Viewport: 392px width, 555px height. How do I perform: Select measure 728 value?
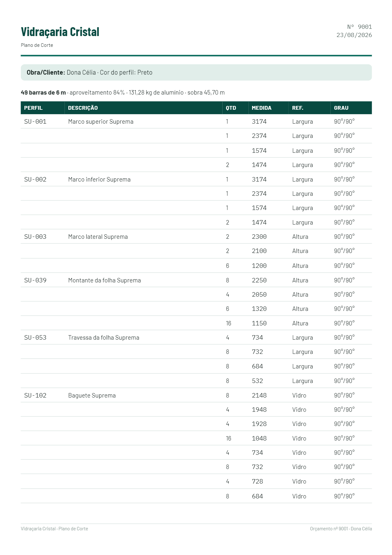tap(257, 481)
